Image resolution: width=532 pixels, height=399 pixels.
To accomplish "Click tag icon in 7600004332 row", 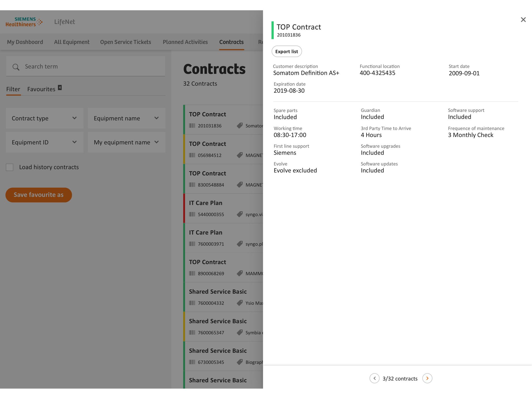I will 240,303.
